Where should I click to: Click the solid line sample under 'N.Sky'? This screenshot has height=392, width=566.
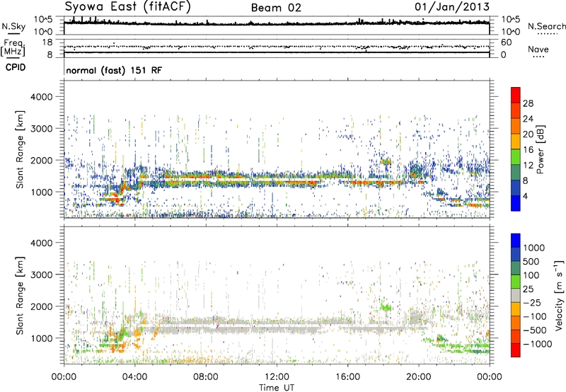(x=13, y=34)
